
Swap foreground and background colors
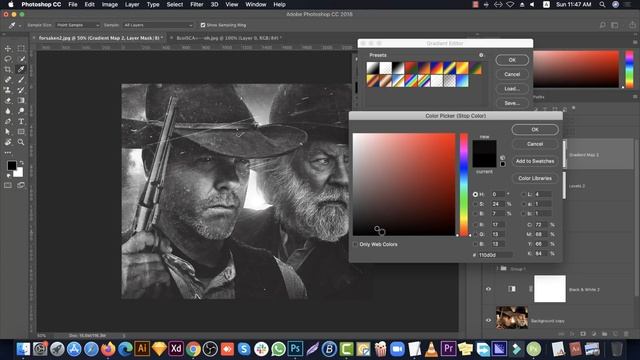click(21, 162)
